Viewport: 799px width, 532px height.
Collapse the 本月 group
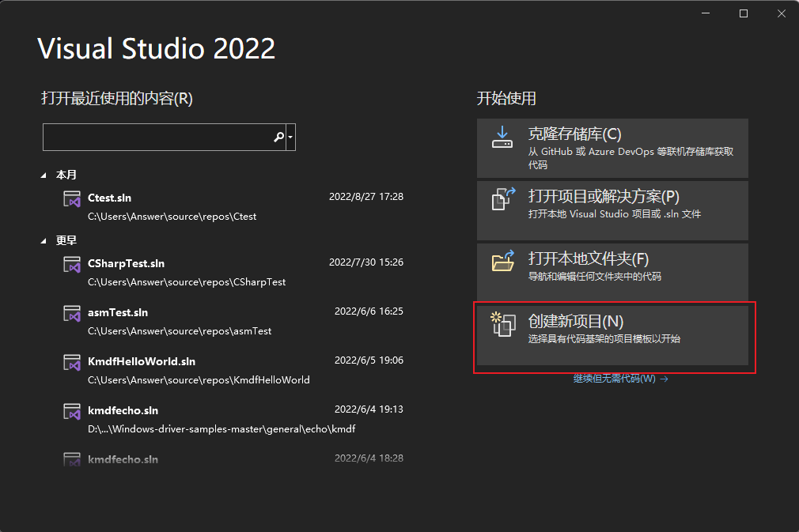click(44, 175)
